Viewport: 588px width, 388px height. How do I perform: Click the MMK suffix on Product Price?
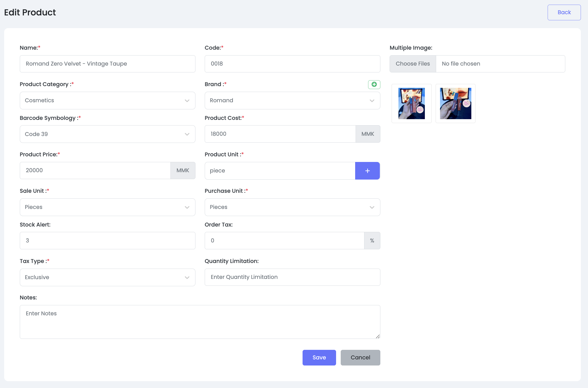tap(182, 171)
